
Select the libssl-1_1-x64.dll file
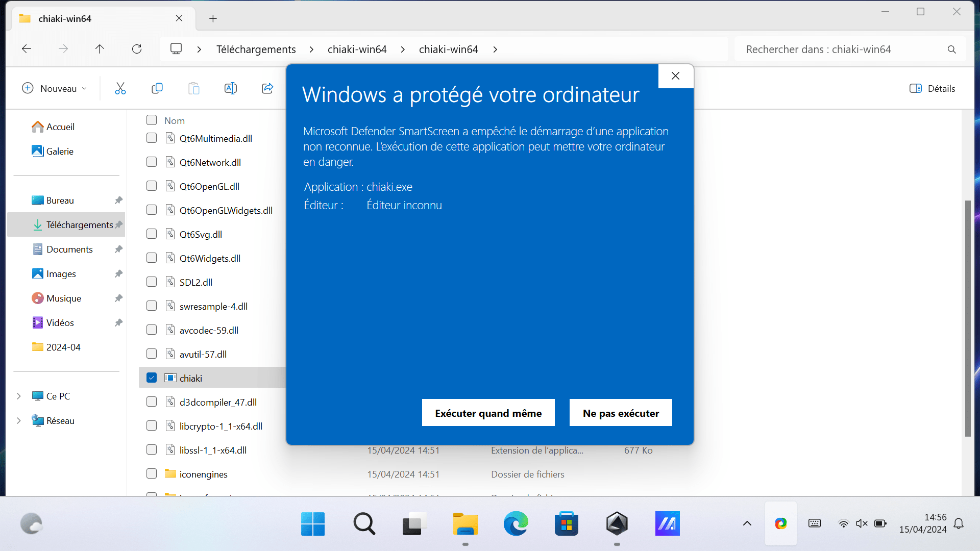pyautogui.click(x=213, y=450)
